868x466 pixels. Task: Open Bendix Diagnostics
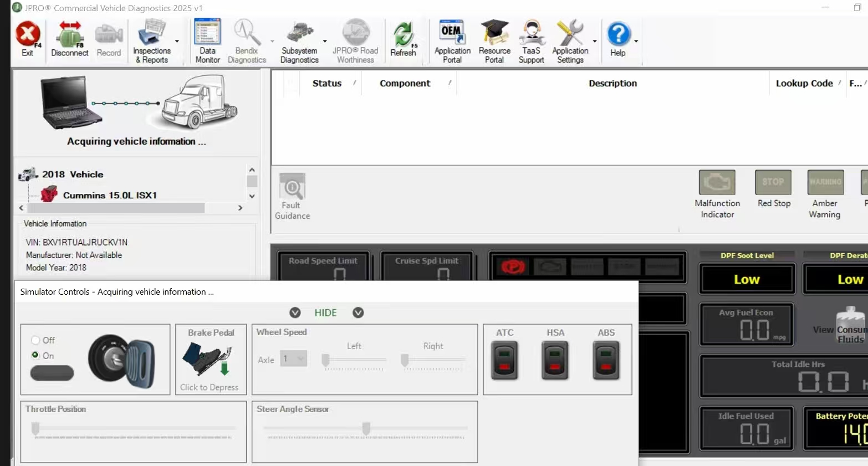[x=247, y=41]
